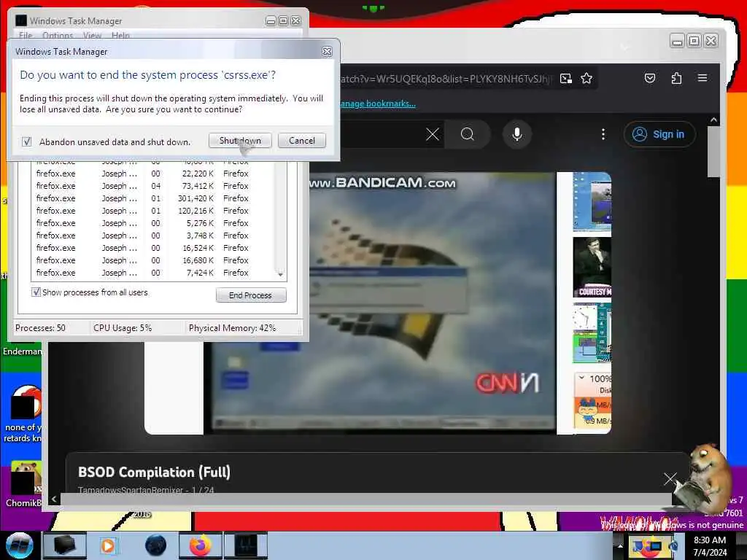Open the Firefox hamburger application menu

[703, 77]
